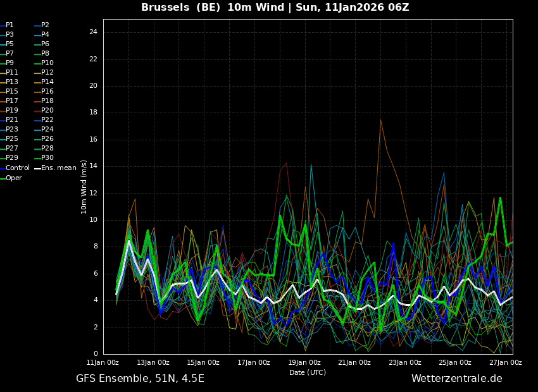The image size is (538, 392).
Task: Click the Brussels 10m Wind chart title
Action: (x=275, y=7)
